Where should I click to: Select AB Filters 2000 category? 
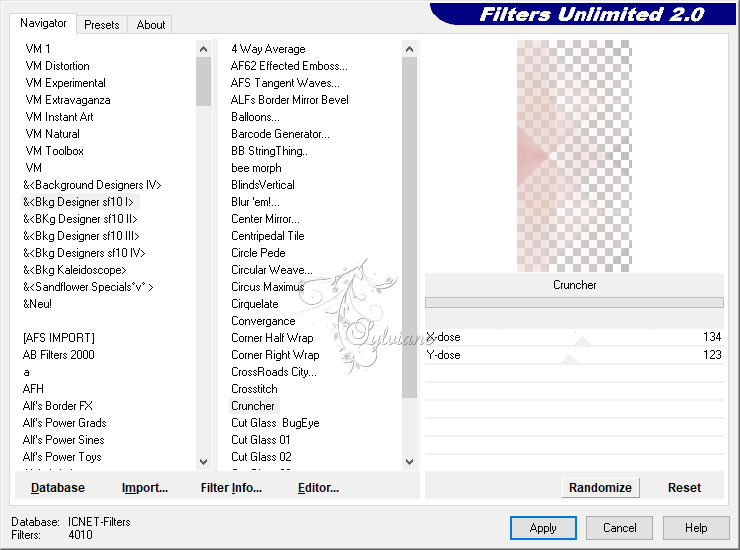click(59, 355)
